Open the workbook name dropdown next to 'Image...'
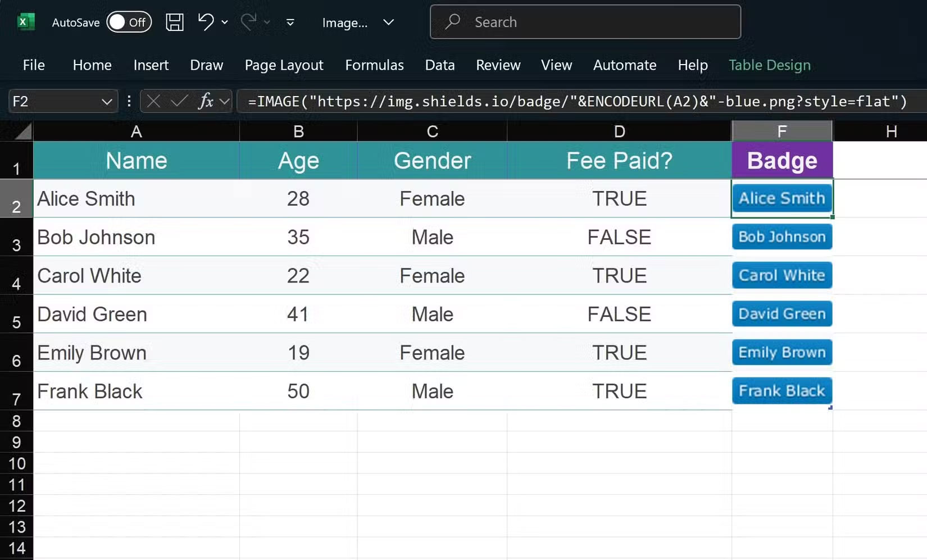 tap(388, 23)
